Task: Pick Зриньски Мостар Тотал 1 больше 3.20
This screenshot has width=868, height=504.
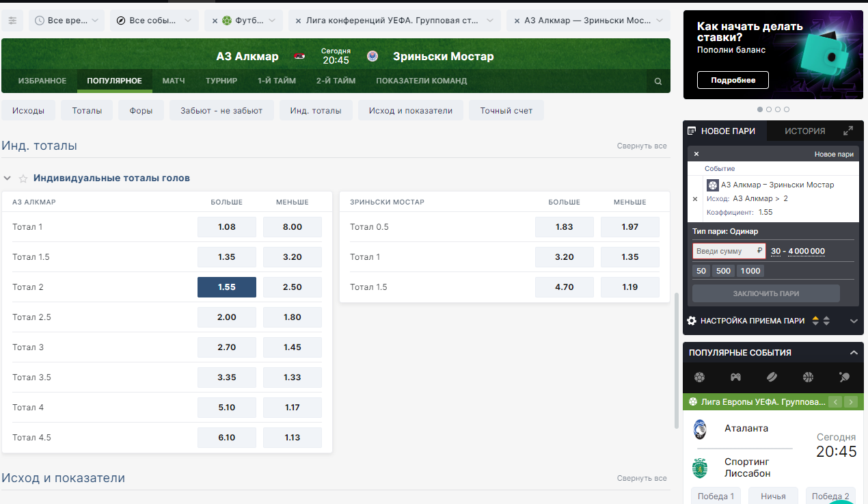Action: (565, 257)
